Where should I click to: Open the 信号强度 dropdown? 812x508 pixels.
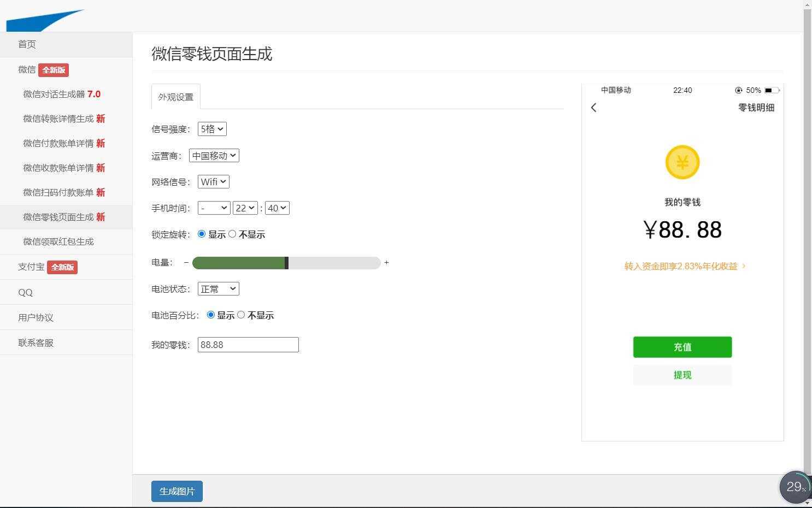[211, 129]
